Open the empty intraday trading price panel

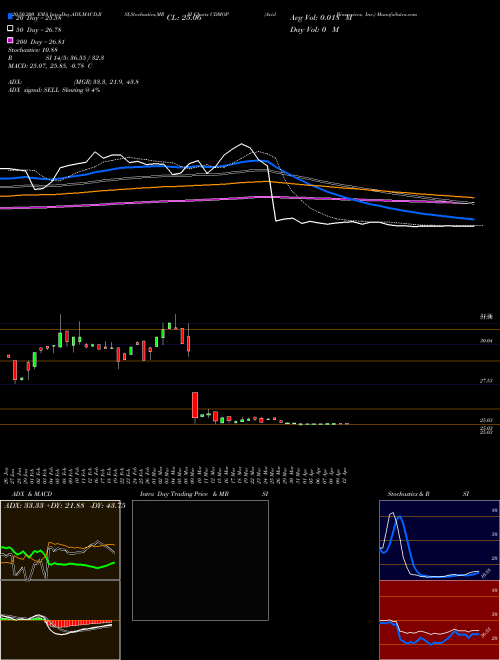coord(200,560)
